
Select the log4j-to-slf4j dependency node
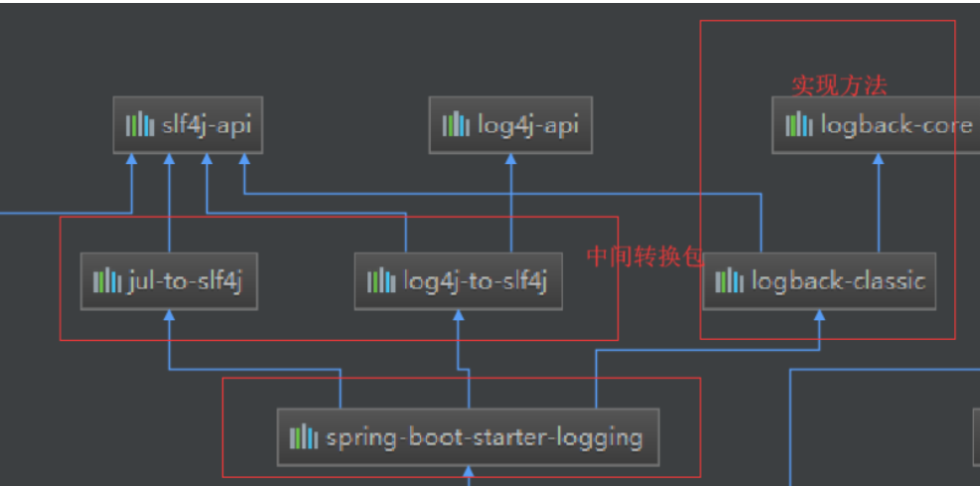click(x=458, y=281)
